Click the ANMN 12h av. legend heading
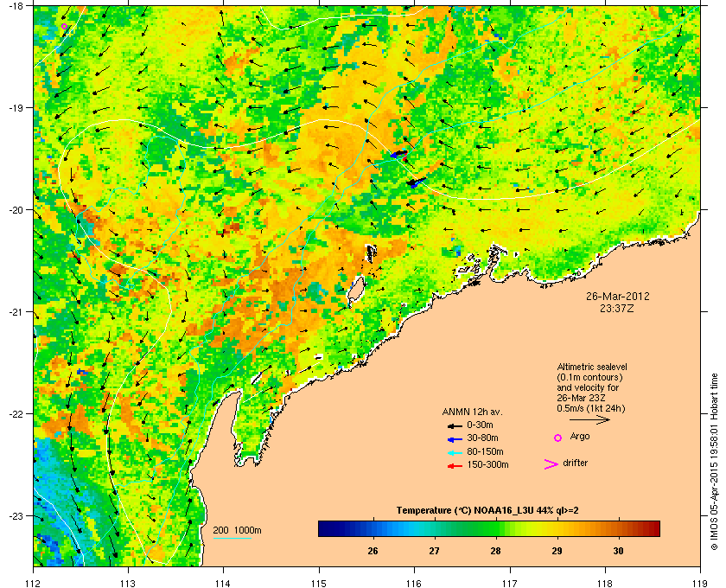Image resolution: width=726 pixels, height=588 pixels. click(472, 412)
